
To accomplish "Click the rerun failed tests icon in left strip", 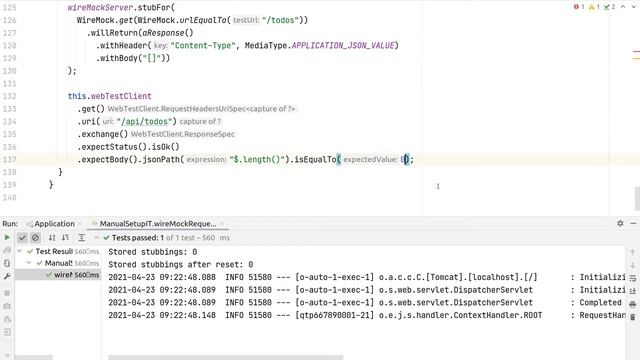I will click(7, 250).
